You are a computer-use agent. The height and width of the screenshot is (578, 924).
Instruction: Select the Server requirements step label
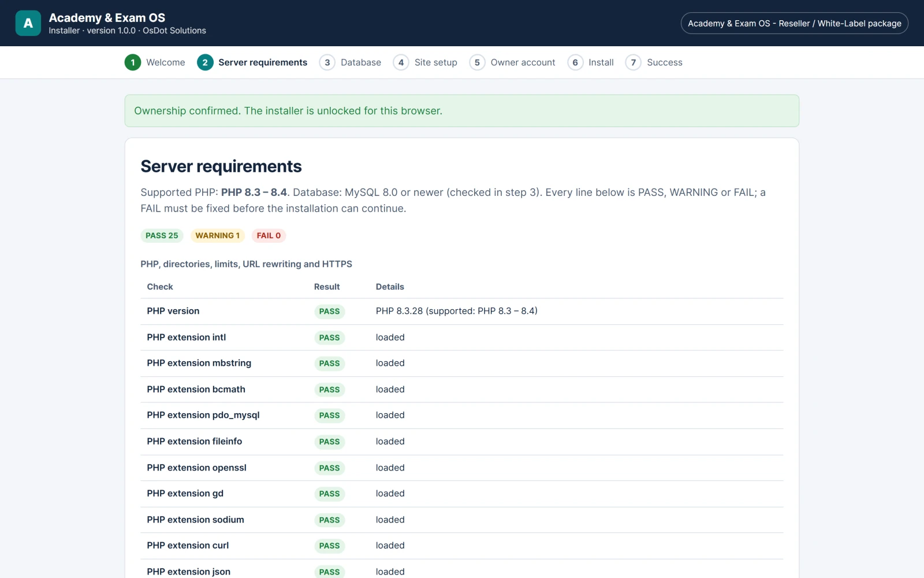tap(263, 62)
